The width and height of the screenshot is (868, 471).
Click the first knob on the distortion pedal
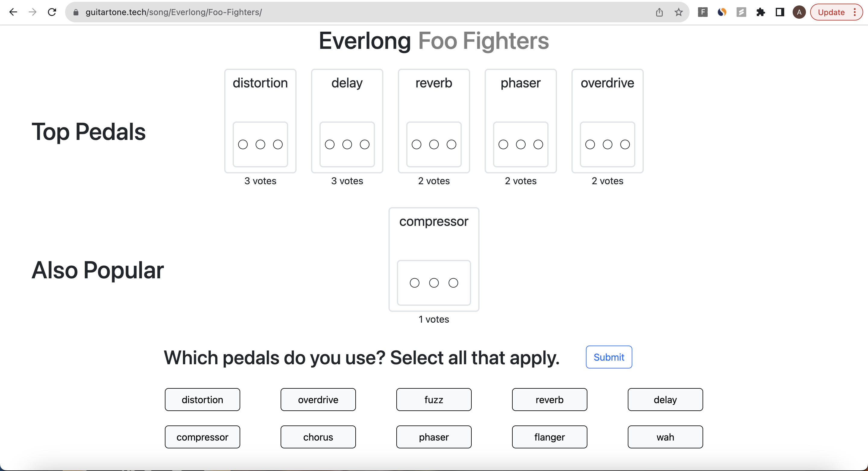point(243,145)
